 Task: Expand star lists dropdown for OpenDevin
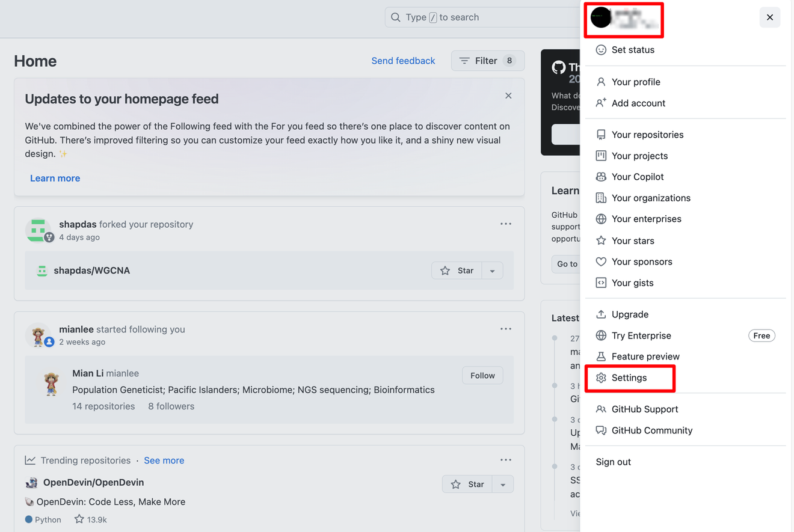503,484
